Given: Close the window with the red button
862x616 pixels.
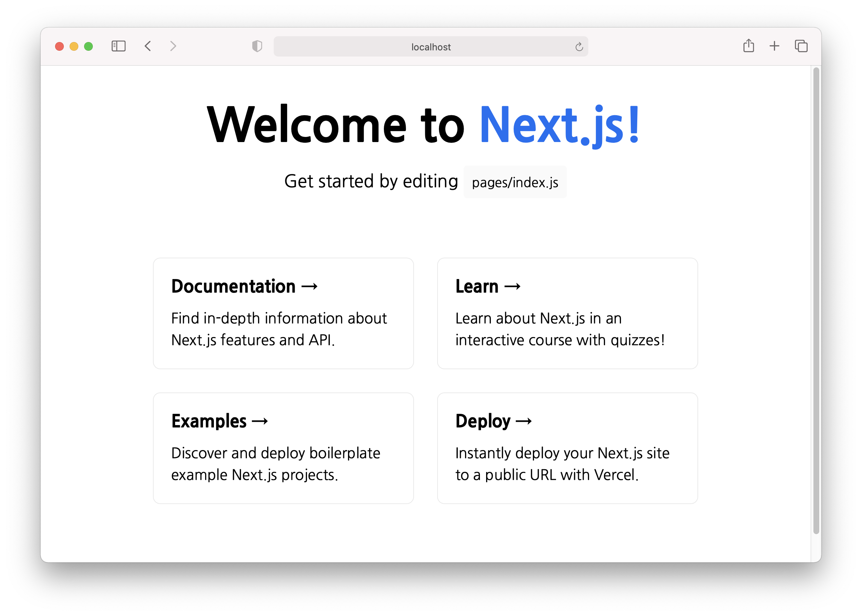Looking at the screenshot, I should point(59,46).
